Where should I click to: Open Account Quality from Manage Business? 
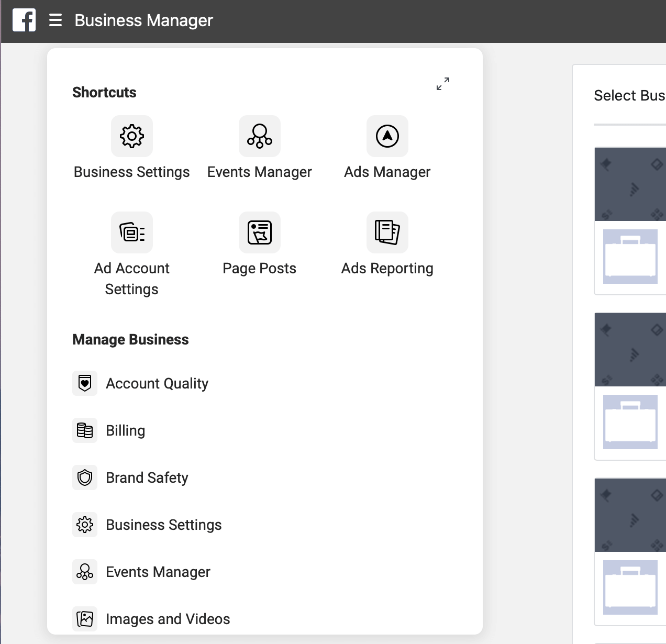tap(157, 383)
